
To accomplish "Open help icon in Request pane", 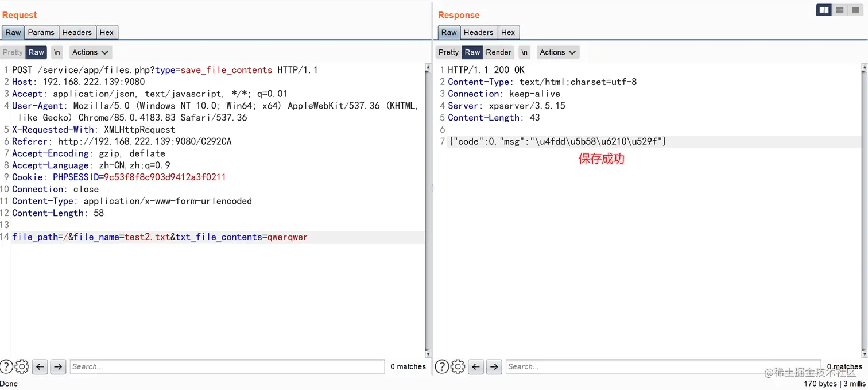I will [6, 366].
